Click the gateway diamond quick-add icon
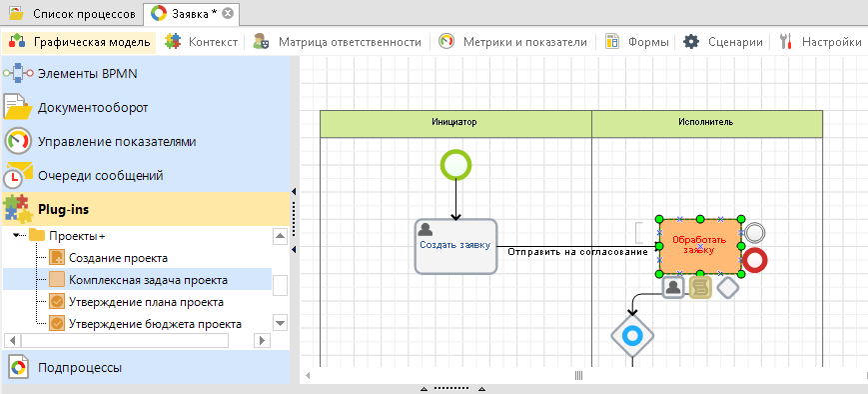 [728, 287]
